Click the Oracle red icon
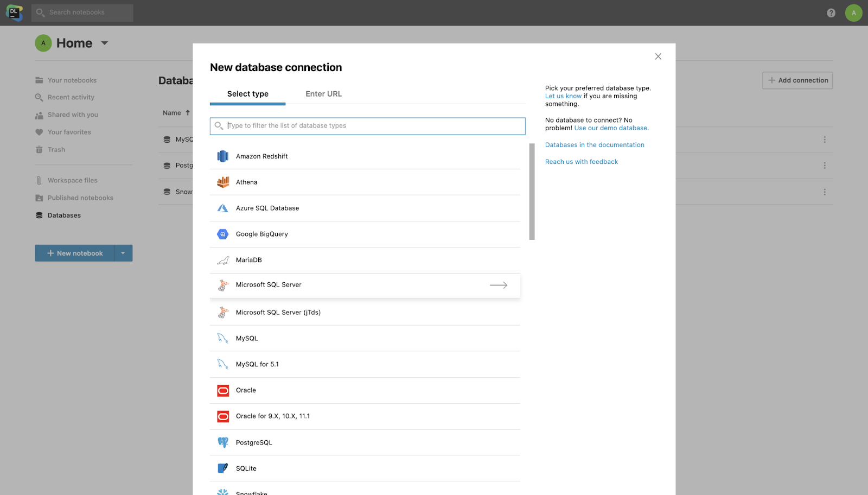The width and height of the screenshot is (868, 495). click(x=223, y=391)
